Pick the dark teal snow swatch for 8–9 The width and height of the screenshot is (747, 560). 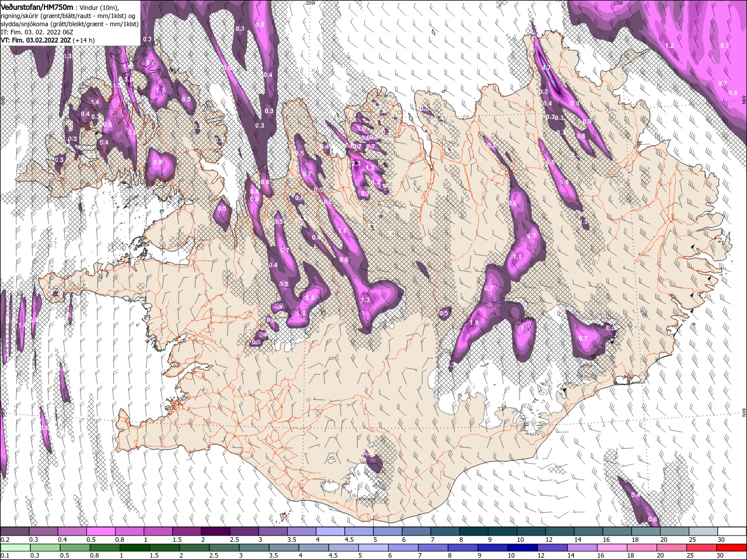click(x=474, y=531)
